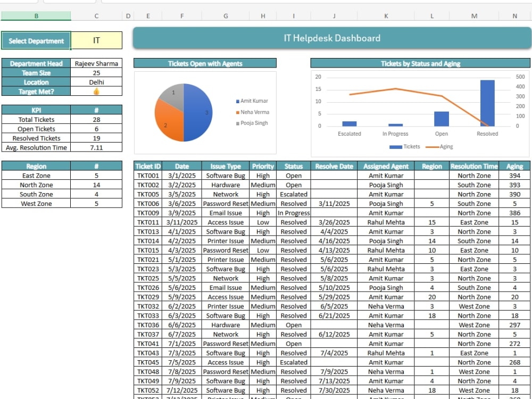This screenshot has height=399, width=532.
Task: Click ticket TKT005 cell
Action: (x=148, y=194)
